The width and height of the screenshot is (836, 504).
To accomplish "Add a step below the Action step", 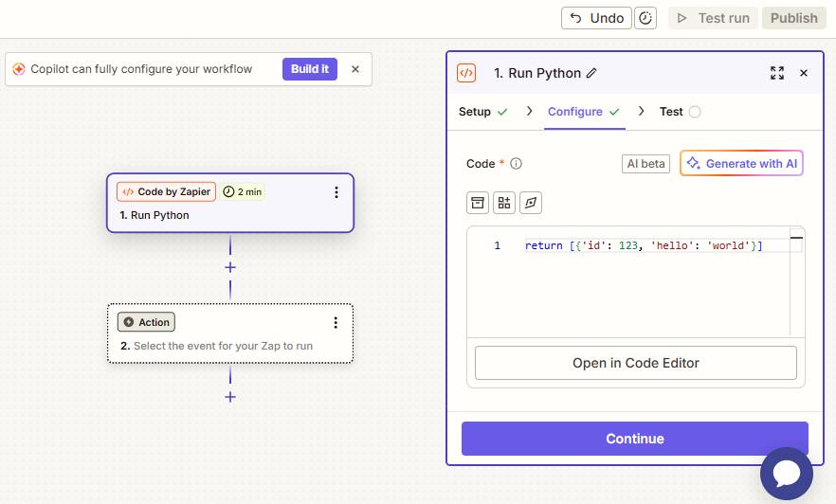I will point(230,398).
